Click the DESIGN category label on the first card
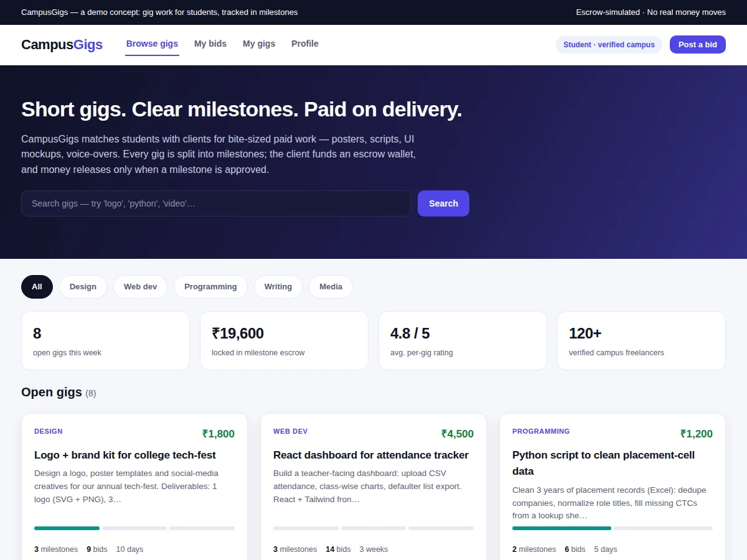 coord(49,431)
